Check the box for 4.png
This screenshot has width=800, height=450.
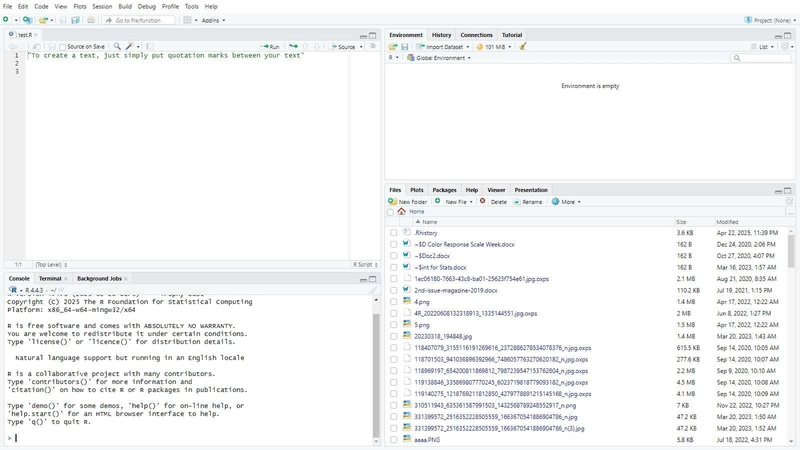click(x=393, y=302)
